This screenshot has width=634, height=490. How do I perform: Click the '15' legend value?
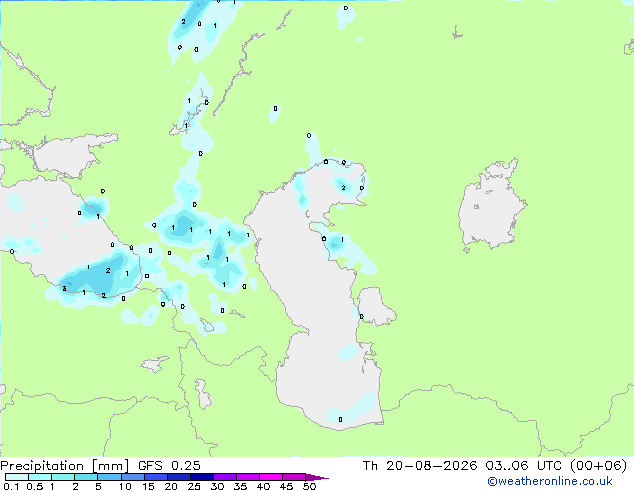click(x=148, y=486)
